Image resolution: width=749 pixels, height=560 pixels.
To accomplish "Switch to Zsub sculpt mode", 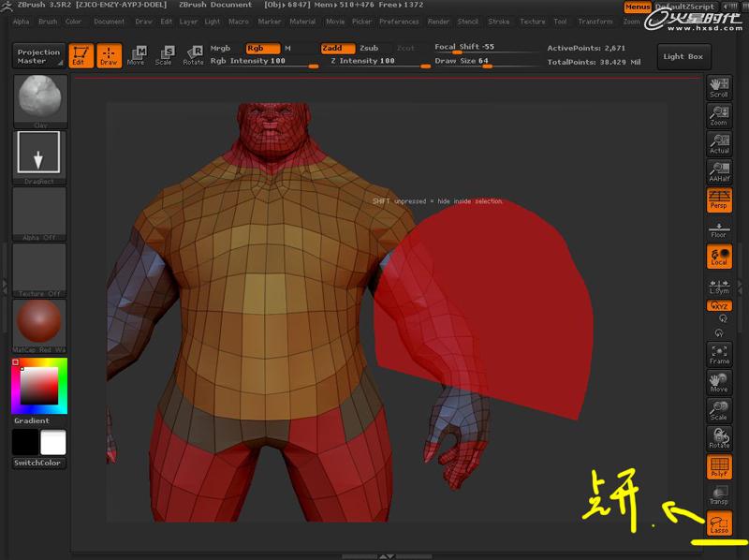I will (x=369, y=49).
